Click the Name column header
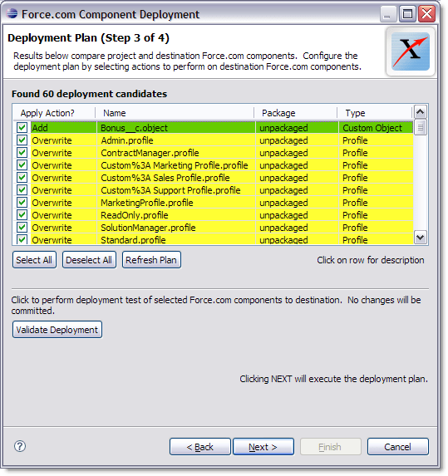Viewport: 448px width, 476px height. click(175, 113)
